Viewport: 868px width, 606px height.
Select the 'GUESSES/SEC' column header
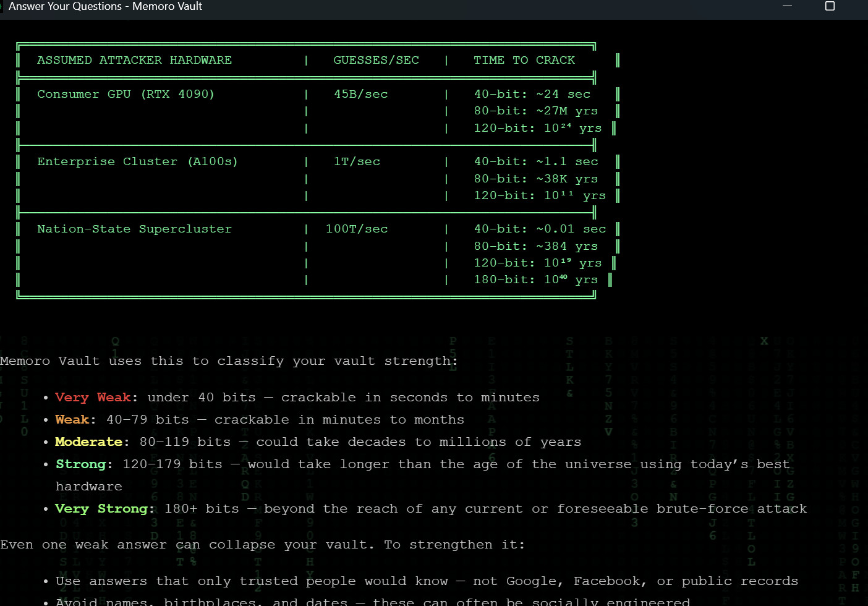(x=376, y=60)
